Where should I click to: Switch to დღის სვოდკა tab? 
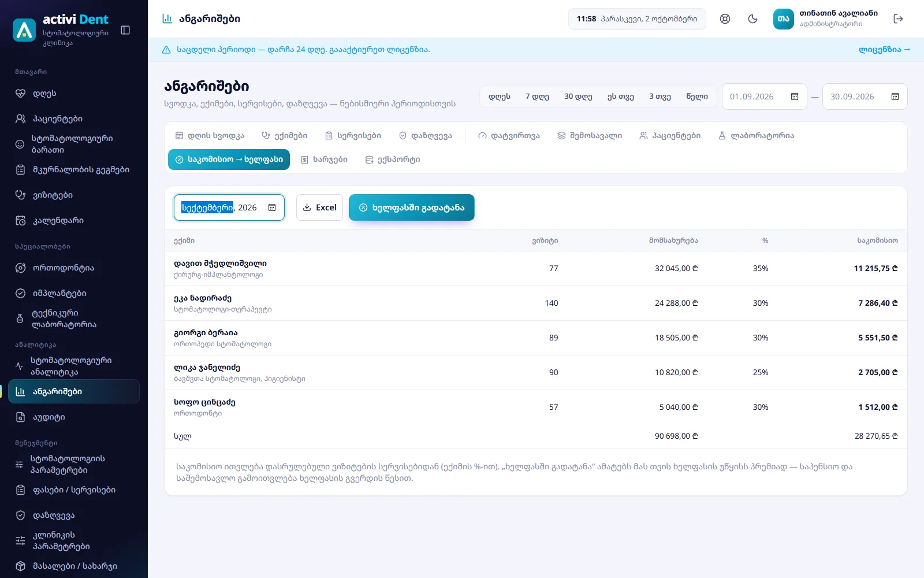tap(210, 136)
